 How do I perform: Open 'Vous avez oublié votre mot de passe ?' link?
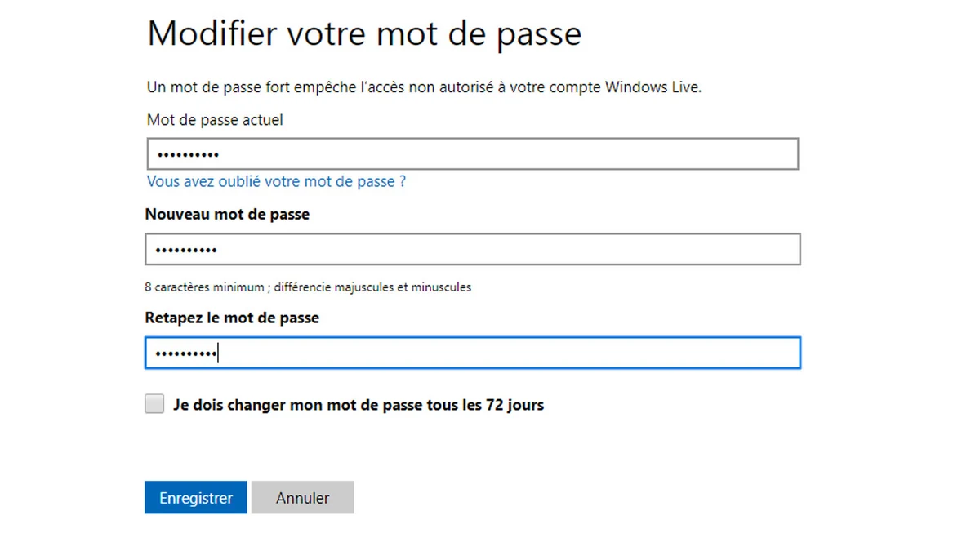coord(276,181)
